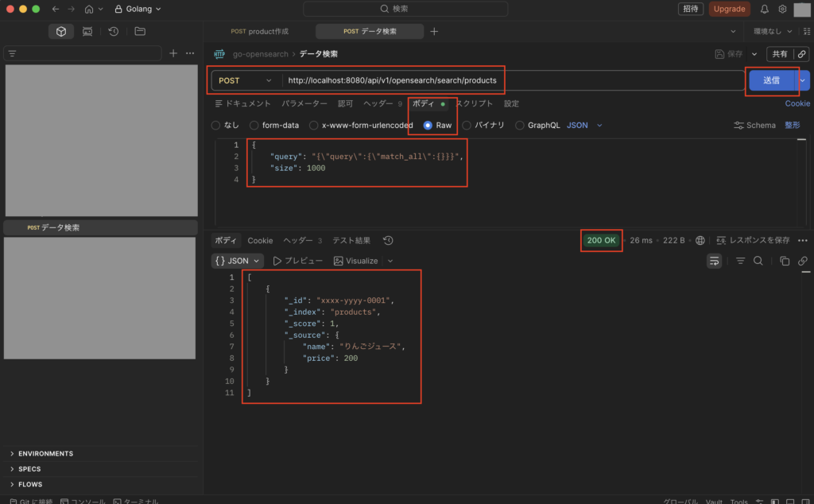Click the Cookie link

pyautogui.click(x=797, y=103)
